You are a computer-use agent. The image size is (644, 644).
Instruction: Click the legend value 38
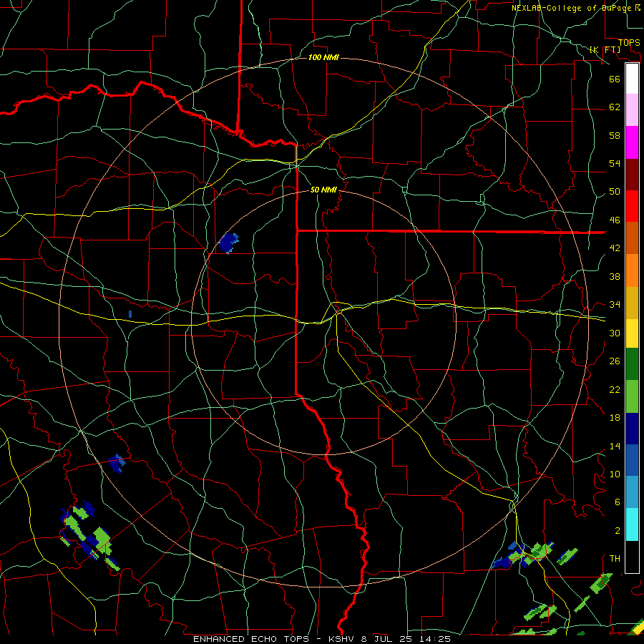[615, 276]
